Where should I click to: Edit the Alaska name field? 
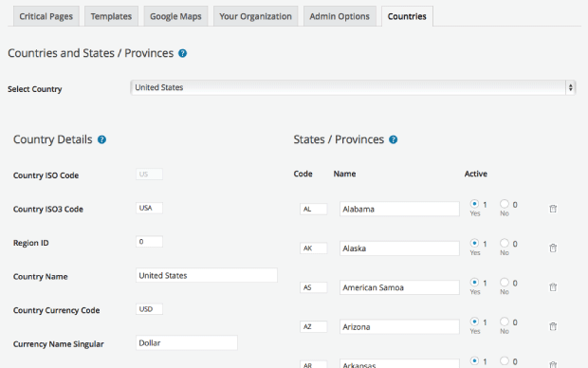pos(399,248)
